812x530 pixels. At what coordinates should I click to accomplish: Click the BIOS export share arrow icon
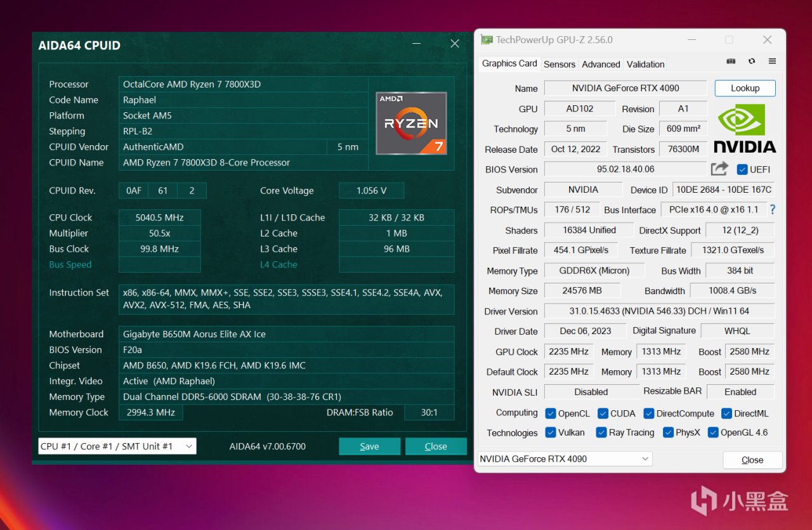click(x=719, y=169)
